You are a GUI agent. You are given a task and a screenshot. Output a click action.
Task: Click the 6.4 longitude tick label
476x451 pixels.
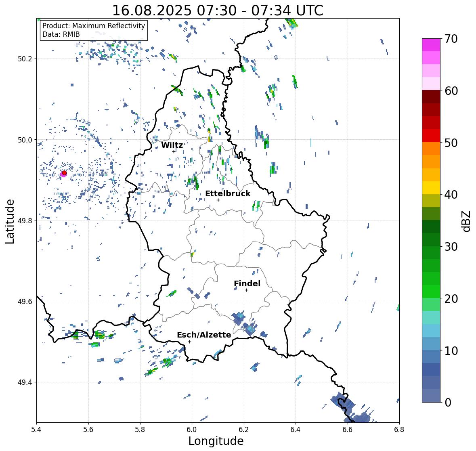coord(296,429)
